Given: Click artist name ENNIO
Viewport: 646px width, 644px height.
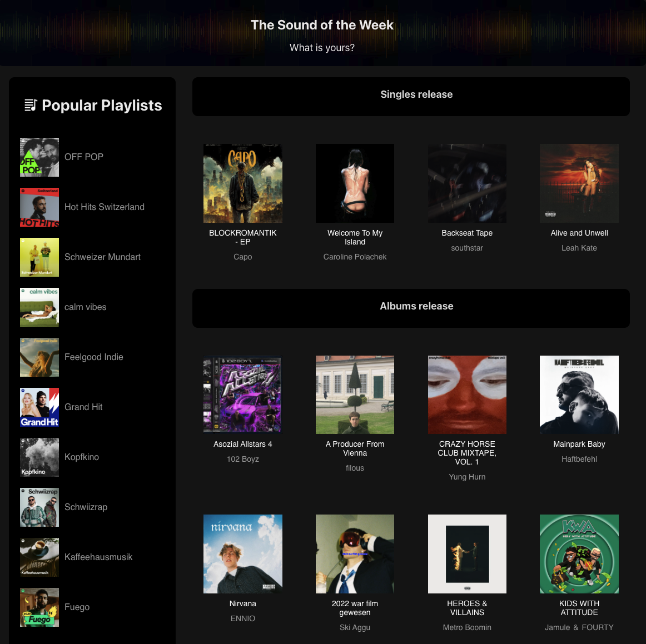Looking at the screenshot, I should 242,618.
